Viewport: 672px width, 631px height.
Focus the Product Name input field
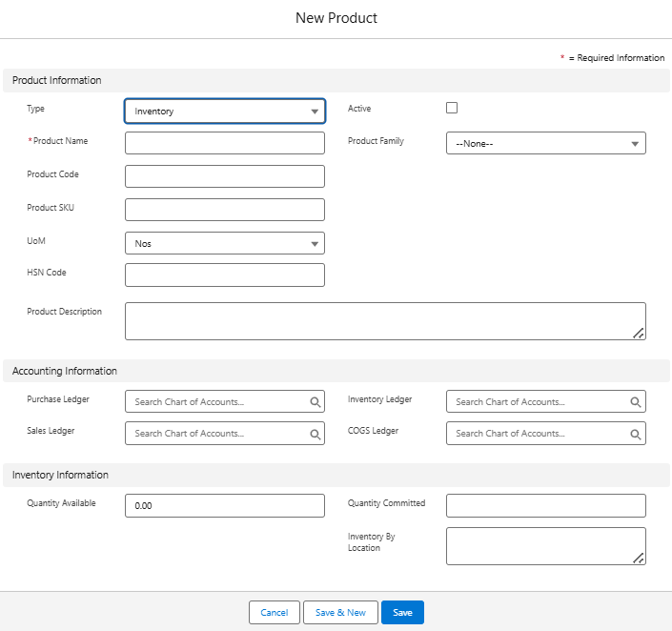225,143
